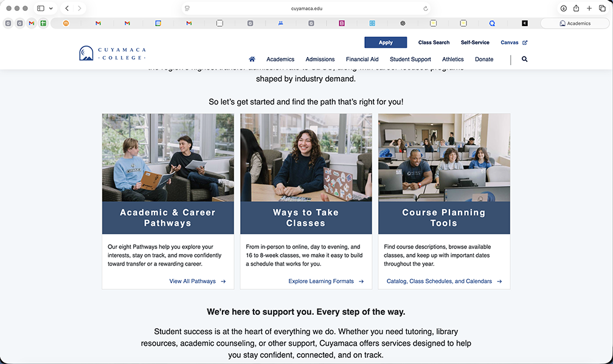Open the Canvas link
The width and height of the screenshot is (613, 364).
point(510,43)
